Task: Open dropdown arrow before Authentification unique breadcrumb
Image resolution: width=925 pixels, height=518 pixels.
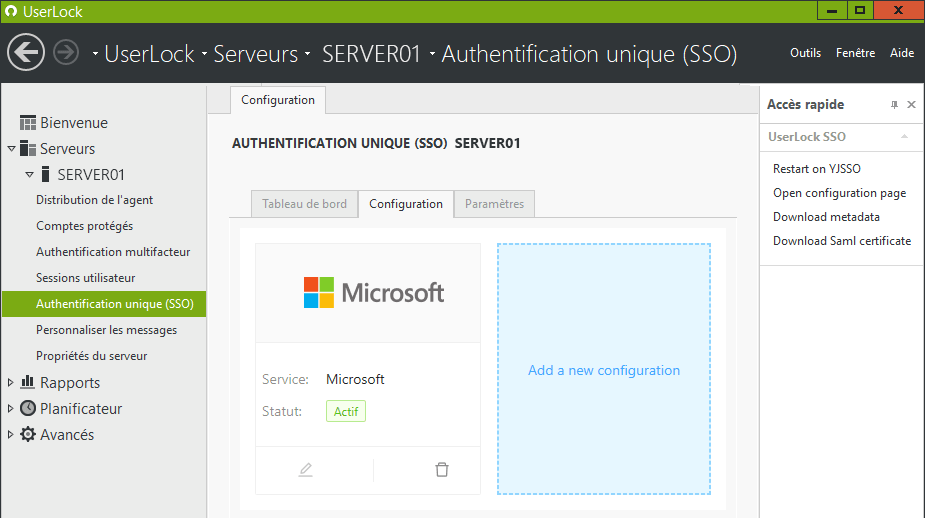Action: tap(432, 54)
